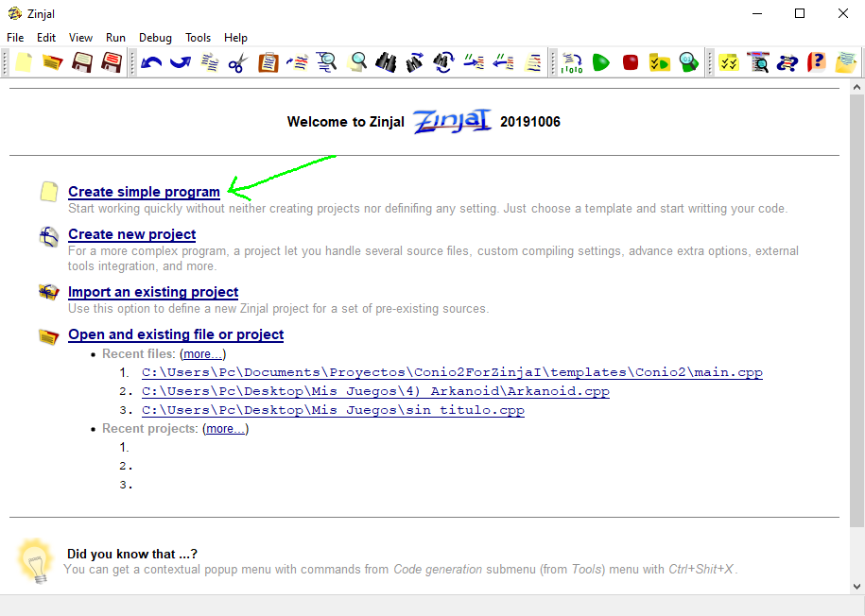Click the Create simple program link
The image size is (865, 616).
coord(144,192)
